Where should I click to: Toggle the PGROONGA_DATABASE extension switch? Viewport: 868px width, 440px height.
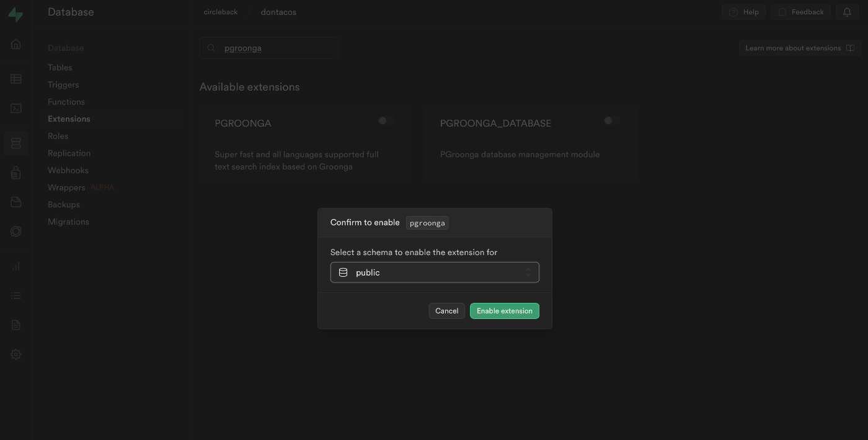coord(612,120)
